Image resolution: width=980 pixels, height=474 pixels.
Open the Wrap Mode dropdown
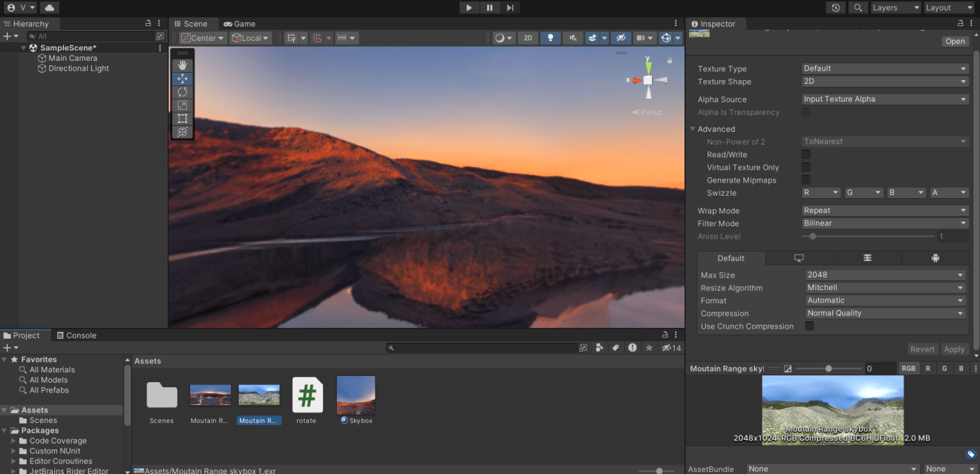pos(885,211)
